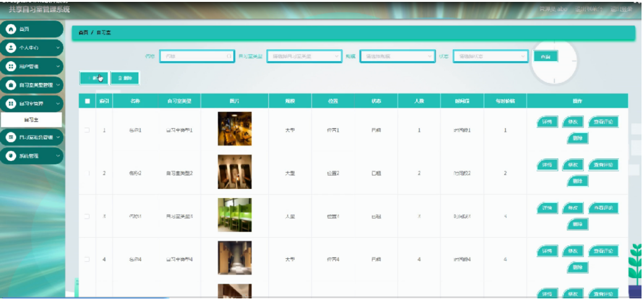Open the green-booth thumbnail in row 3
The height and width of the screenshot is (299, 644).
point(234,215)
